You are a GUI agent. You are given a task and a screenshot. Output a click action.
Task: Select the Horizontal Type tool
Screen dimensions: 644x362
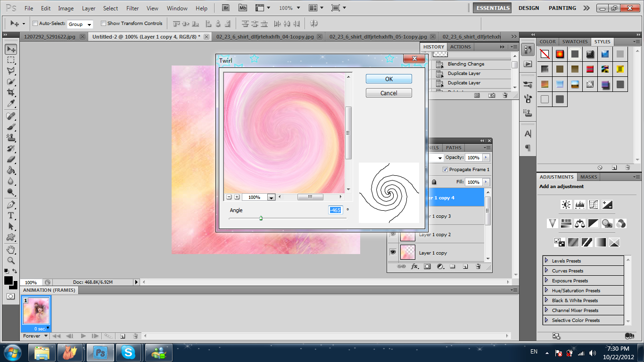coord(11,215)
